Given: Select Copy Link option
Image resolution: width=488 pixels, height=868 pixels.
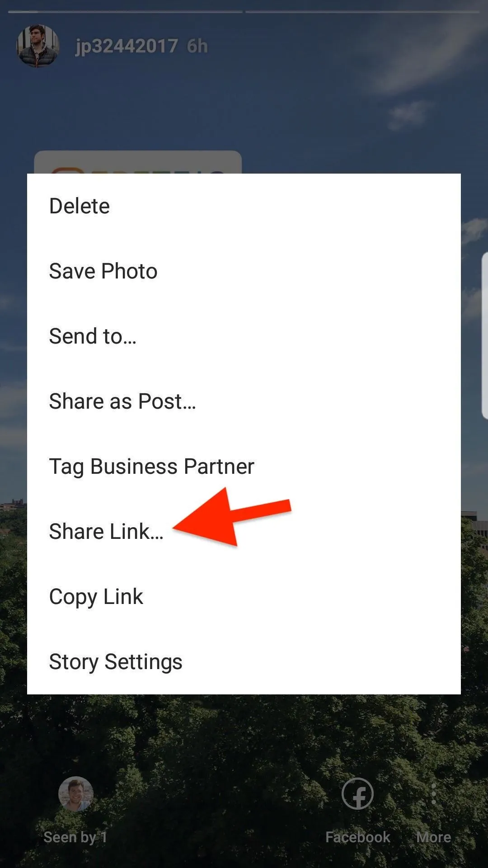Looking at the screenshot, I should click(x=244, y=597).
